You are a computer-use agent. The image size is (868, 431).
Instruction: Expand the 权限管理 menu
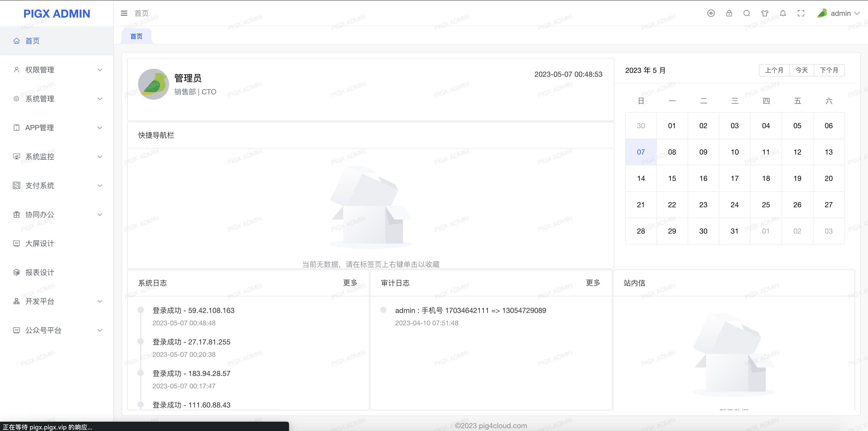40,70
